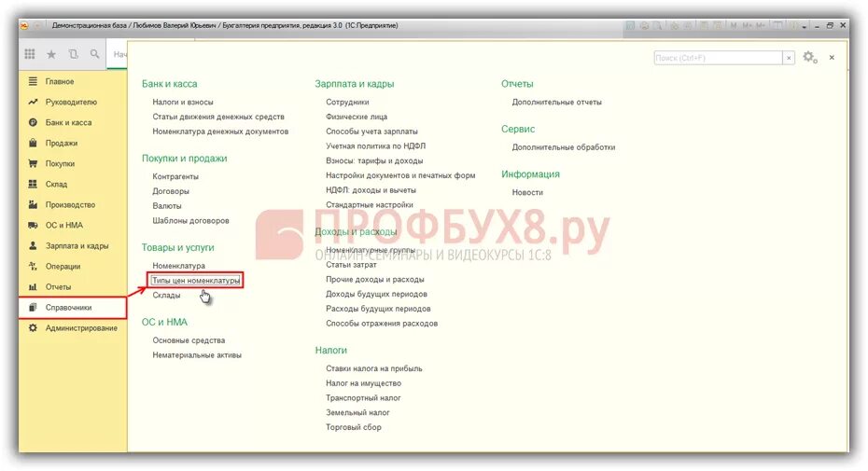Open Нематериальные активы
The image size is (868, 471).
pos(197,355)
